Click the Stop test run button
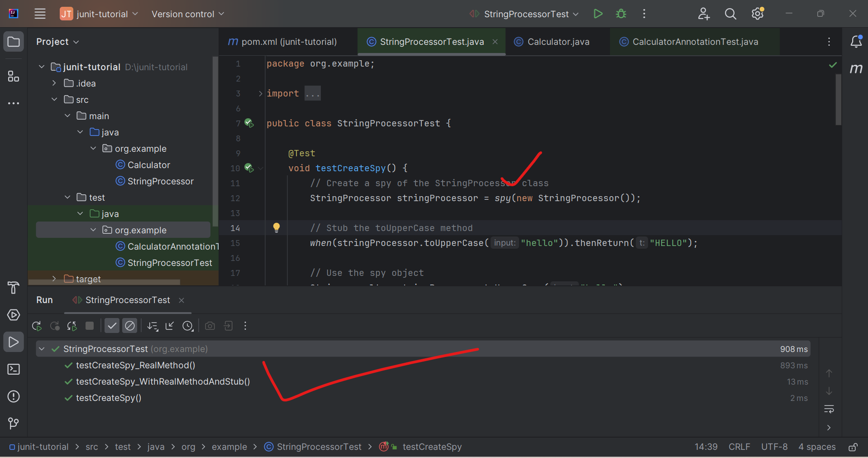 click(90, 326)
